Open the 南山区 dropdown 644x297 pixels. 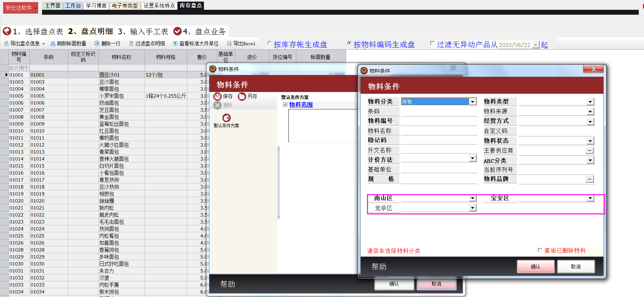click(473, 198)
